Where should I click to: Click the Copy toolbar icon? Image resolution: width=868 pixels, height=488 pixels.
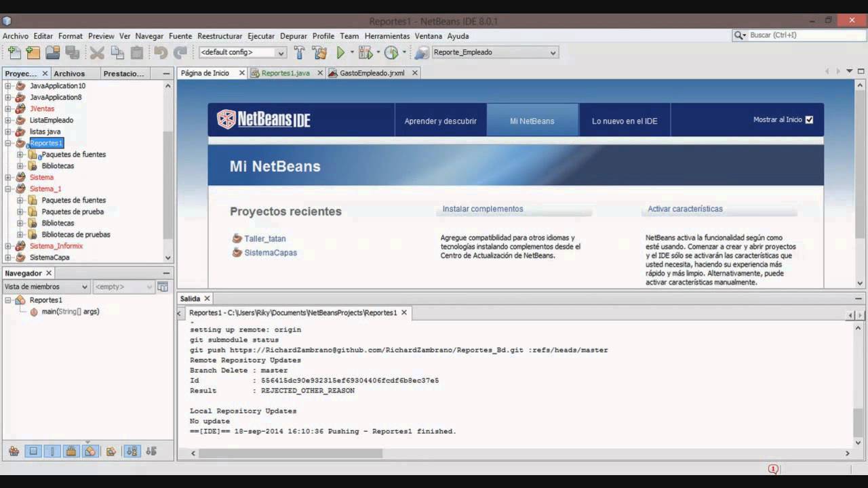click(117, 52)
